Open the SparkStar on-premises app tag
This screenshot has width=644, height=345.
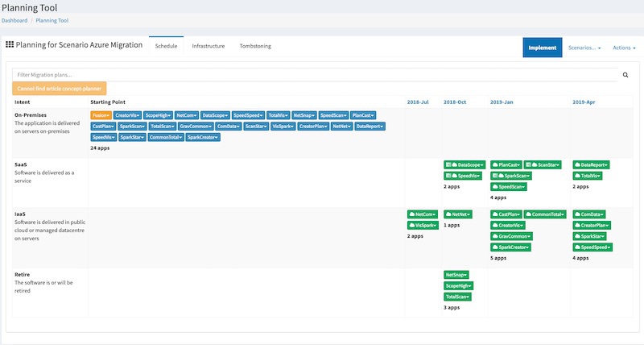coord(132,137)
